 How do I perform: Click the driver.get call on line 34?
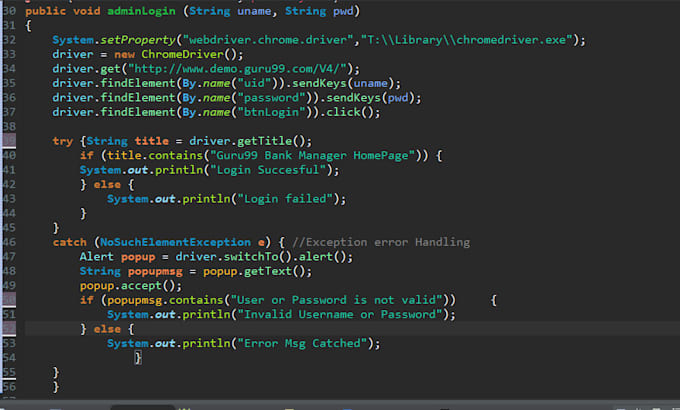pyautogui.click(x=86, y=69)
